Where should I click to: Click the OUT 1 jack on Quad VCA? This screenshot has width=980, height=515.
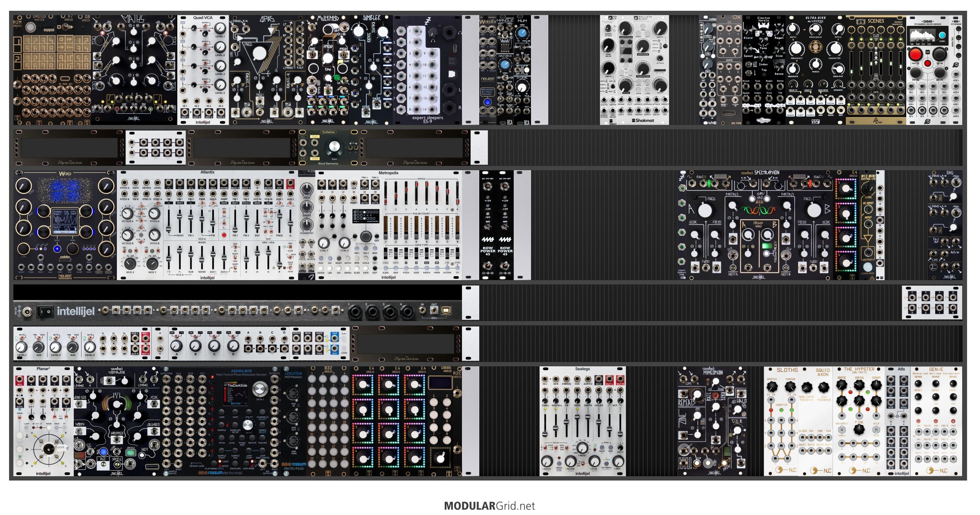185,111
